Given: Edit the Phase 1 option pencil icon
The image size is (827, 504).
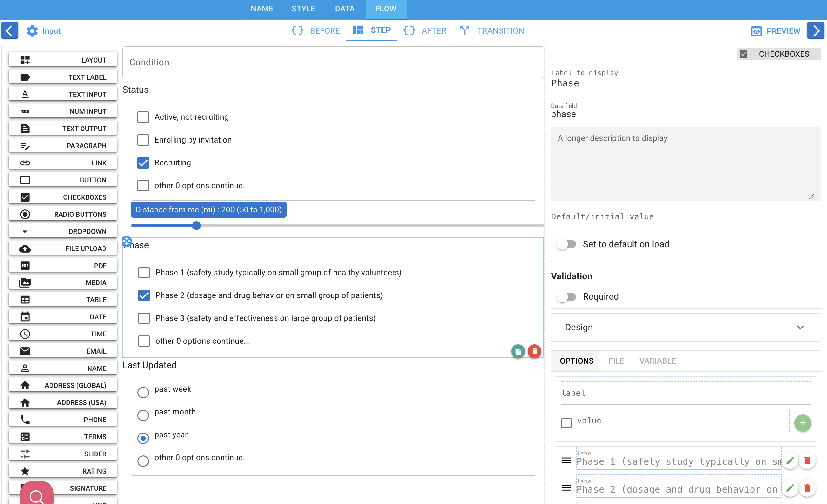Looking at the screenshot, I should [x=790, y=460].
